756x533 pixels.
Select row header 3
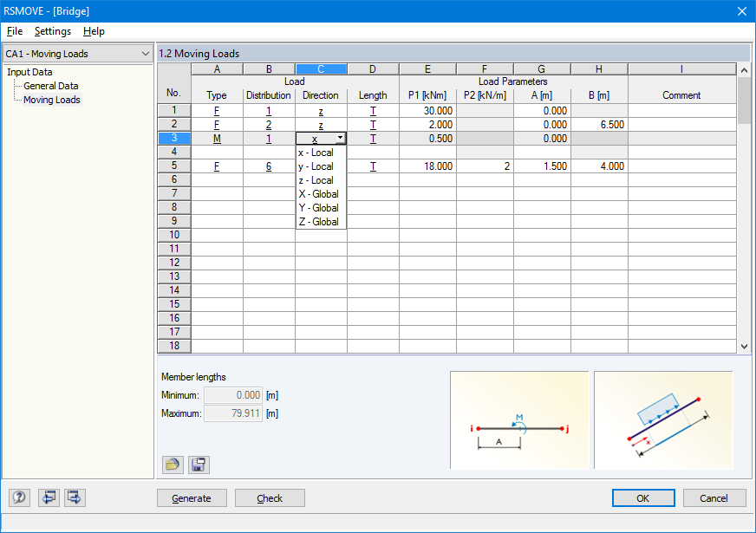174,138
